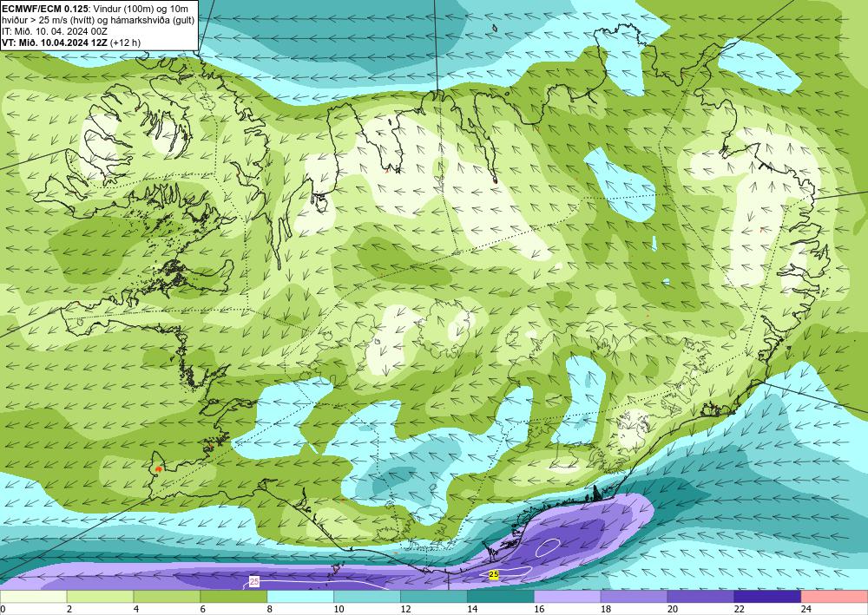Click the legend label '18'
Image resolution: width=868 pixels, height=615 pixels.
tap(606, 610)
